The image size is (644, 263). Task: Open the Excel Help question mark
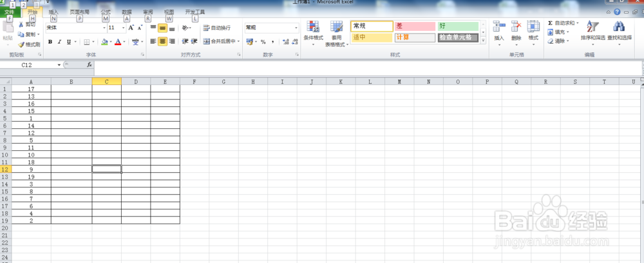click(617, 12)
